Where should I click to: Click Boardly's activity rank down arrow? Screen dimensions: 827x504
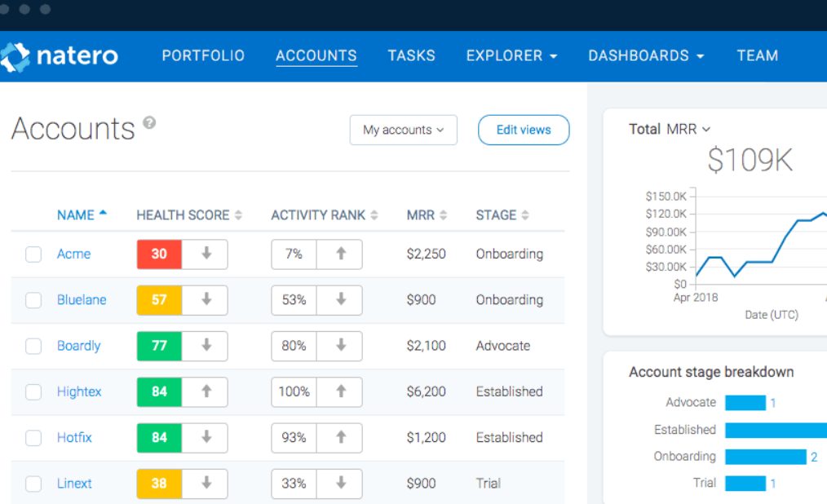[341, 345]
